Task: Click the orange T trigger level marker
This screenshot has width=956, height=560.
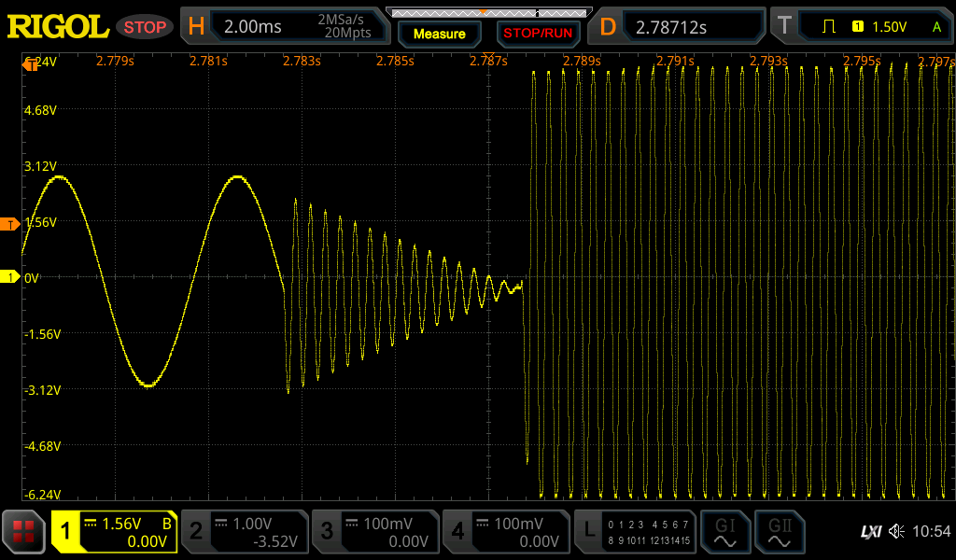Action: pyautogui.click(x=10, y=224)
